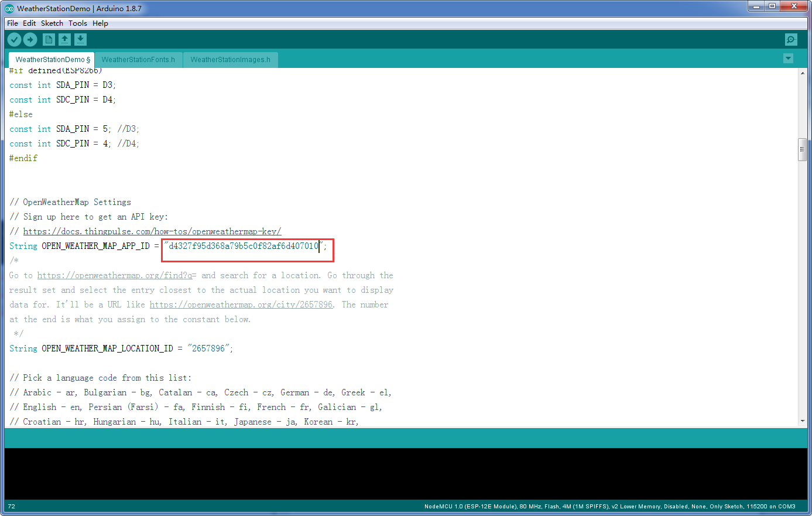Click the editor scrollbar down arrow
The image size is (812, 516).
[x=803, y=421]
